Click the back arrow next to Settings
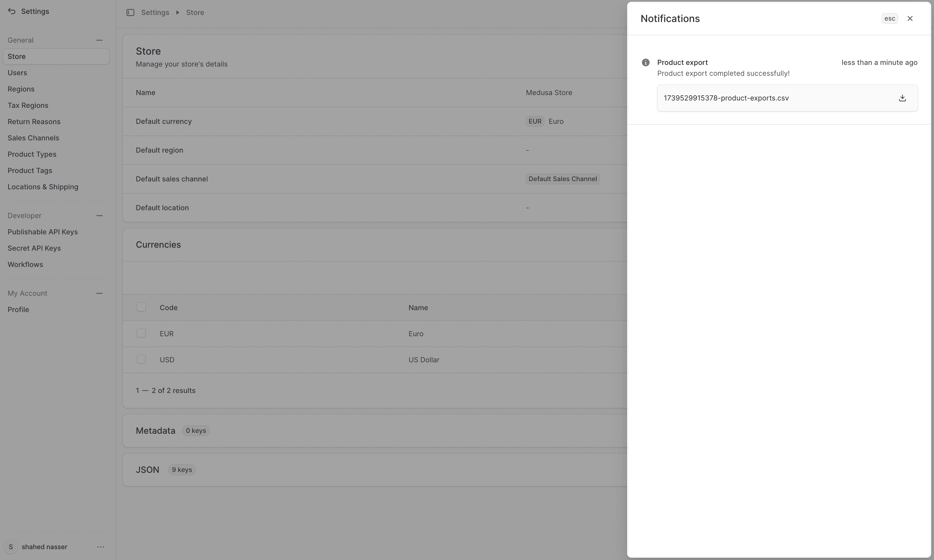 pos(12,11)
